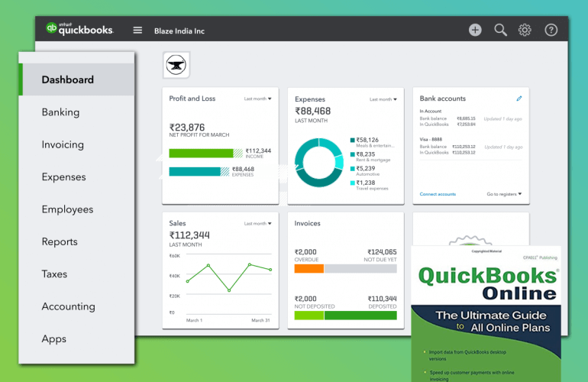Open Invoicing in sidebar
Image resolution: width=588 pixels, height=382 pixels.
[x=63, y=144]
